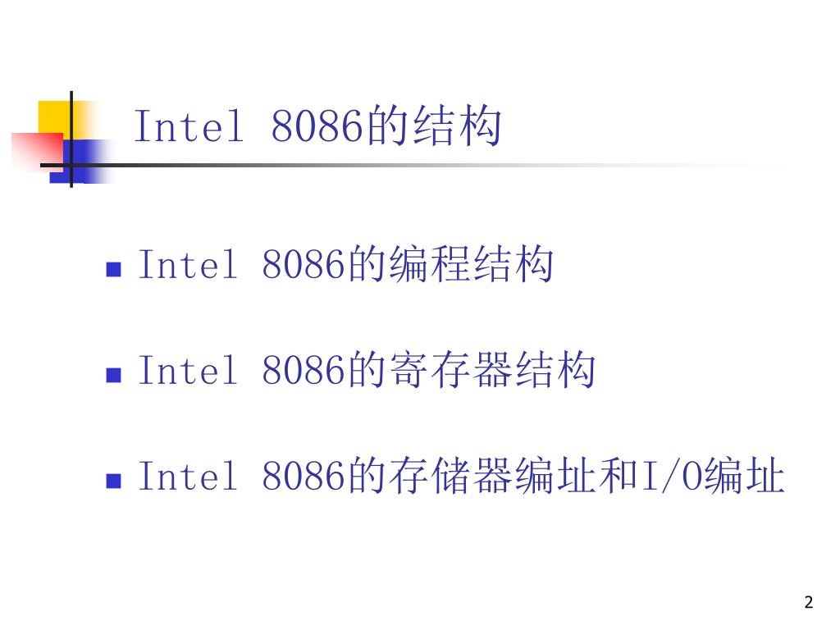Select the Intel 8086的寄存器结构 bullet text
Screen dimensions: 840x630
click(x=367, y=370)
